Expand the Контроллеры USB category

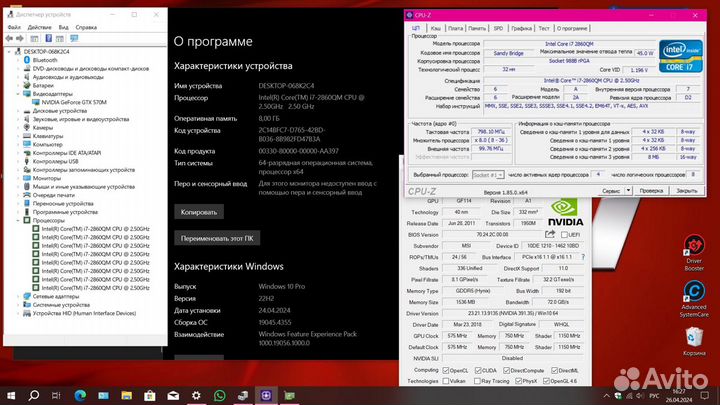click(18, 161)
